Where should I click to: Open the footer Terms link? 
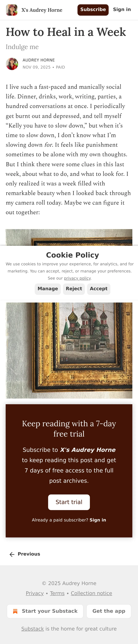click(x=57, y=593)
